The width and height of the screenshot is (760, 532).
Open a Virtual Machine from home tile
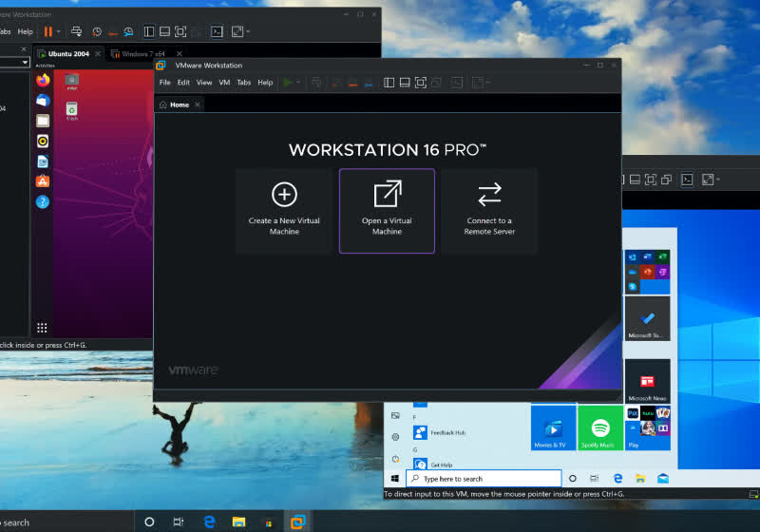point(387,210)
